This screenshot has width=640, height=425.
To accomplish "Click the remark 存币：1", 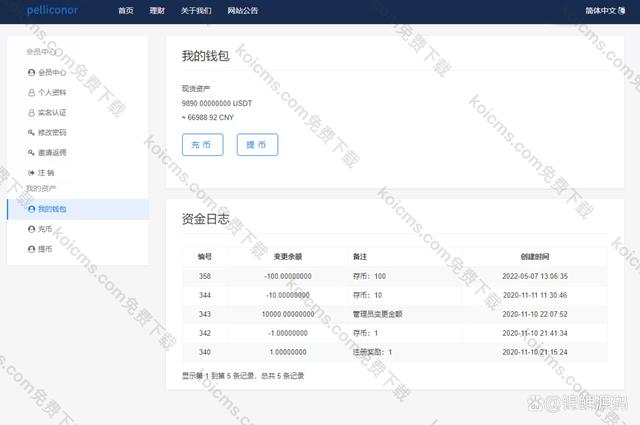I will (366, 333).
